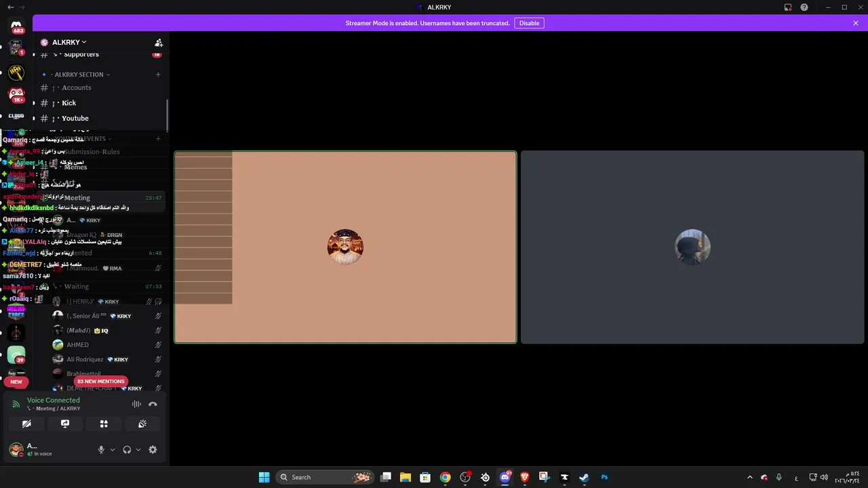
Task: Click the Voice Connected status text
Action: coord(54,400)
